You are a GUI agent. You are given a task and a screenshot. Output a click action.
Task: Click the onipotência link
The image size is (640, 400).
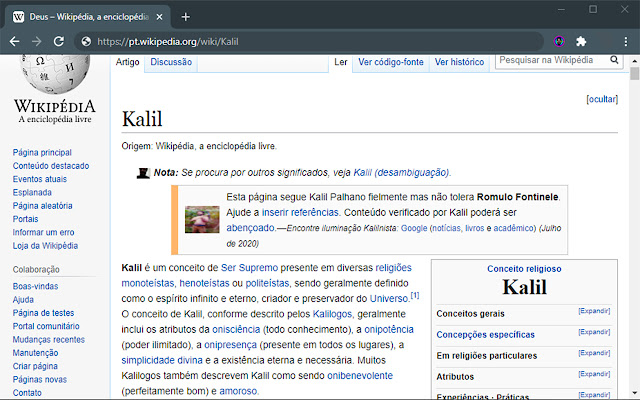coord(389,329)
